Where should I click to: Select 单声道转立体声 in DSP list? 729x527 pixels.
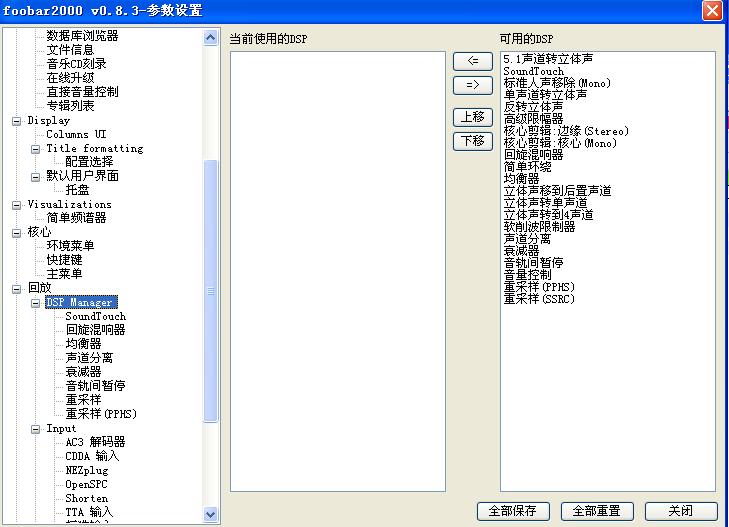pyautogui.click(x=545, y=95)
